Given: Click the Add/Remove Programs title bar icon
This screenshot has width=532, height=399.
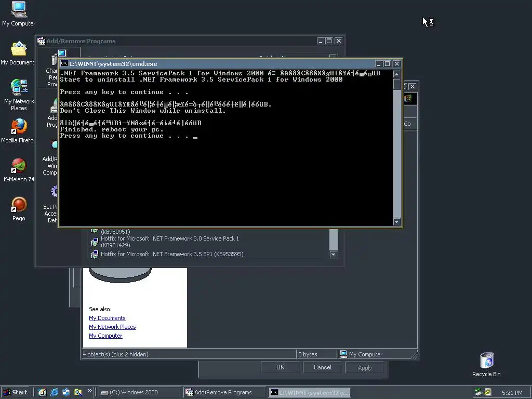Looking at the screenshot, I should [x=42, y=41].
